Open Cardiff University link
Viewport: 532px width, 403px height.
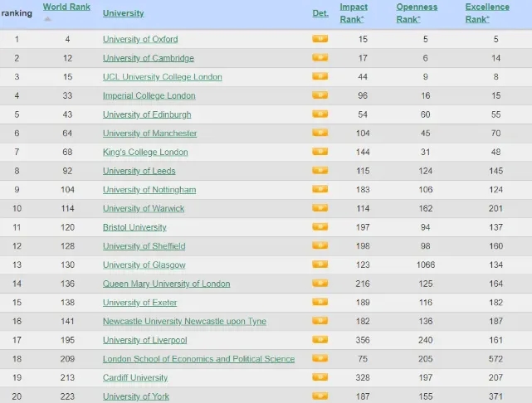point(135,378)
